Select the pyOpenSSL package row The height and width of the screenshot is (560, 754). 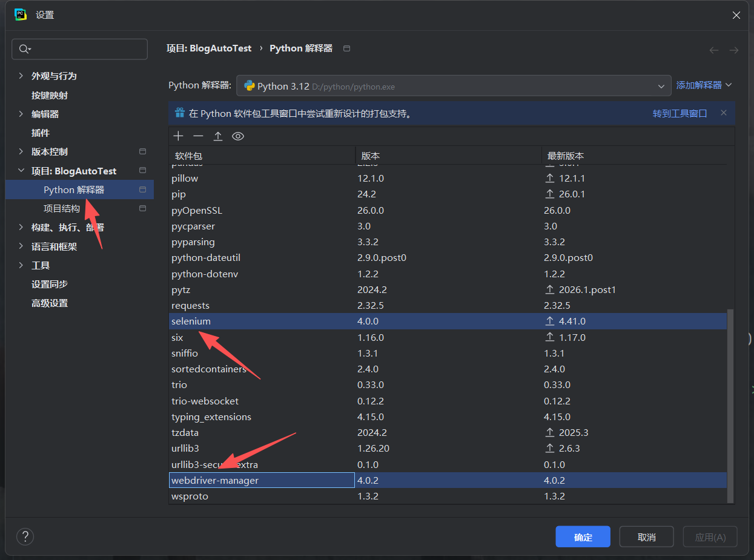[x=448, y=210]
